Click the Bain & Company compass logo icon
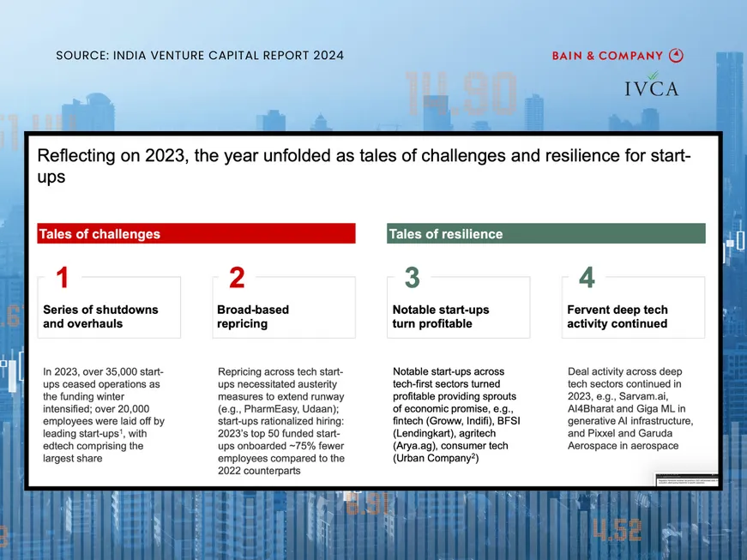Image resolution: width=747 pixels, height=560 pixels. [x=677, y=55]
